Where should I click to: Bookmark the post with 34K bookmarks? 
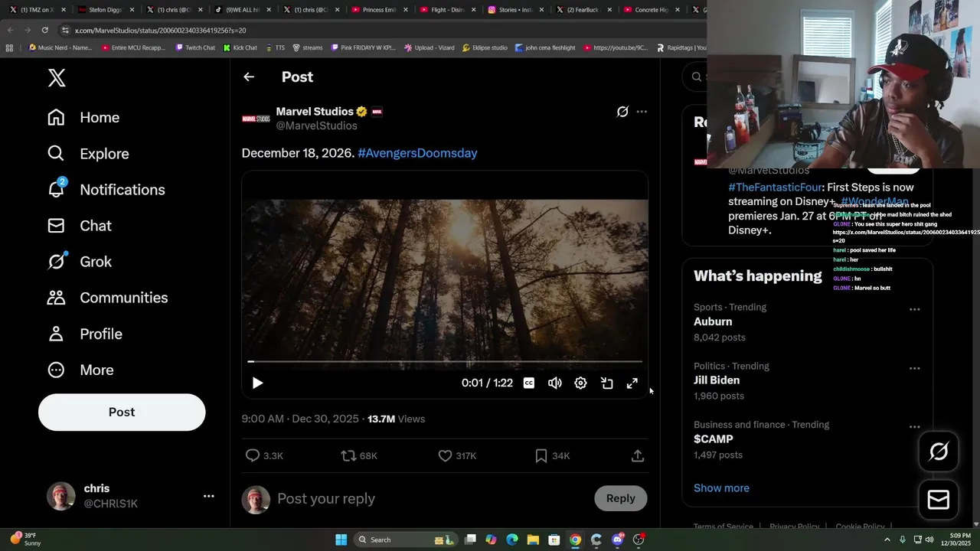(x=552, y=455)
